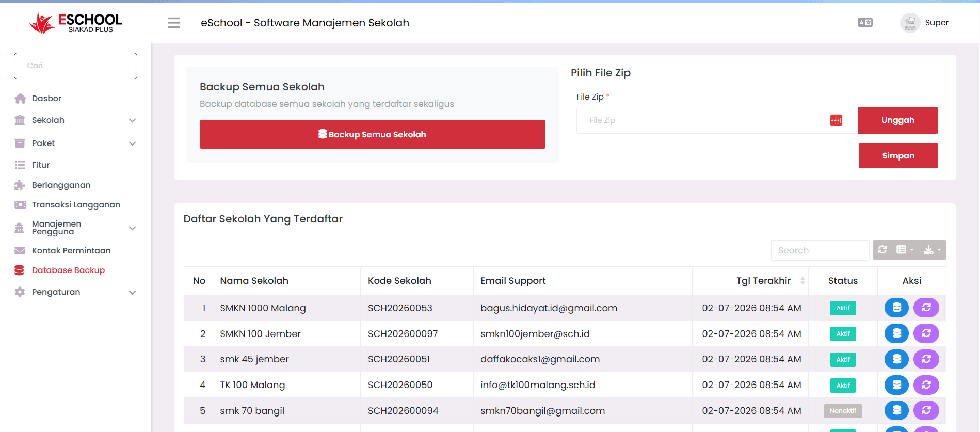Screen dimensions: 980x432
Task: Click the Nonaktif badge for smk 70 bangil
Action: pos(843,411)
